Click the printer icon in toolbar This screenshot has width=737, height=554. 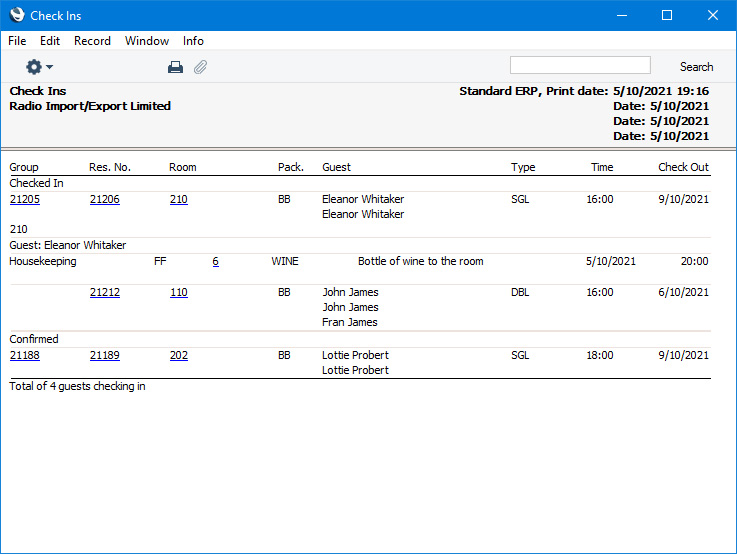pyautogui.click(x=175, y=67)
